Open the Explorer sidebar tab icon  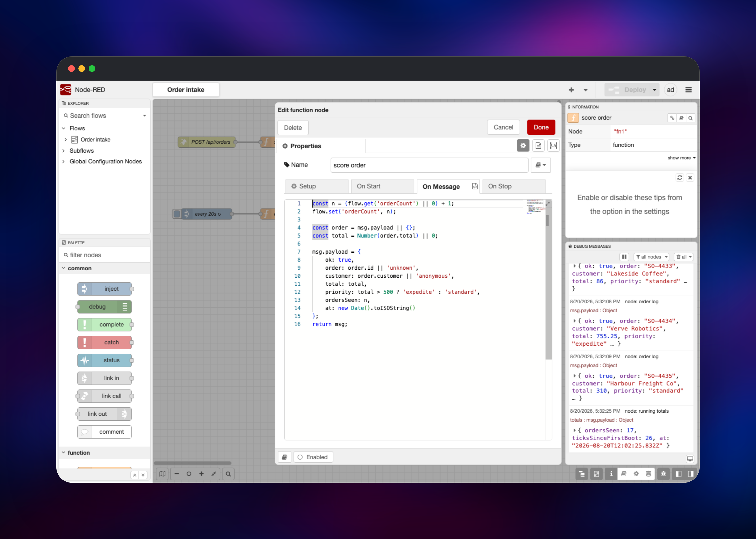pos(582,474)
